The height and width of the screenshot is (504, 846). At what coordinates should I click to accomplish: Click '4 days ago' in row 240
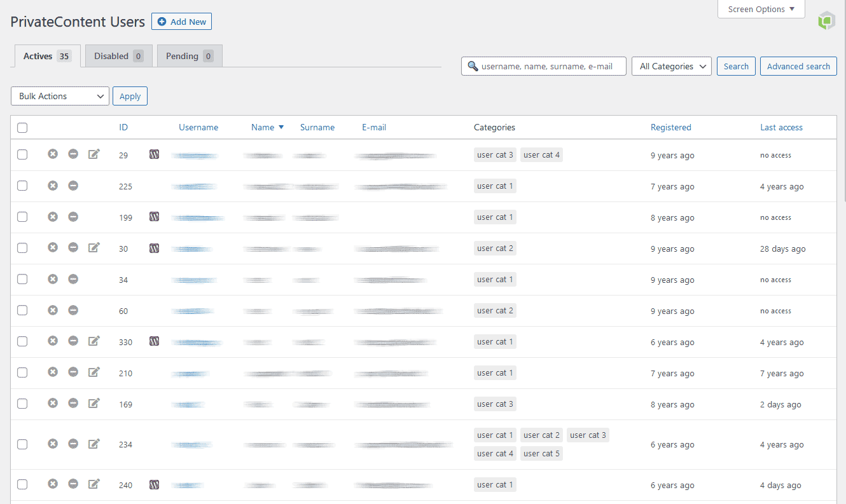coord(780,485)
